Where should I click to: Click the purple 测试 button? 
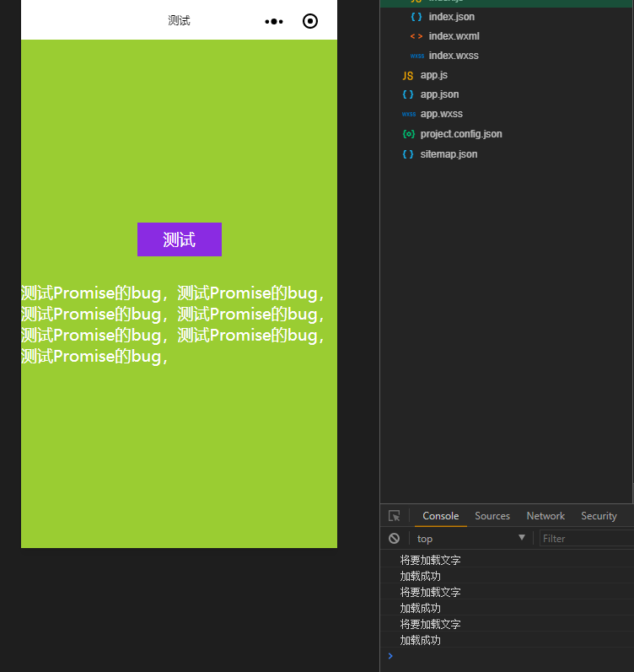click(180, 239)
